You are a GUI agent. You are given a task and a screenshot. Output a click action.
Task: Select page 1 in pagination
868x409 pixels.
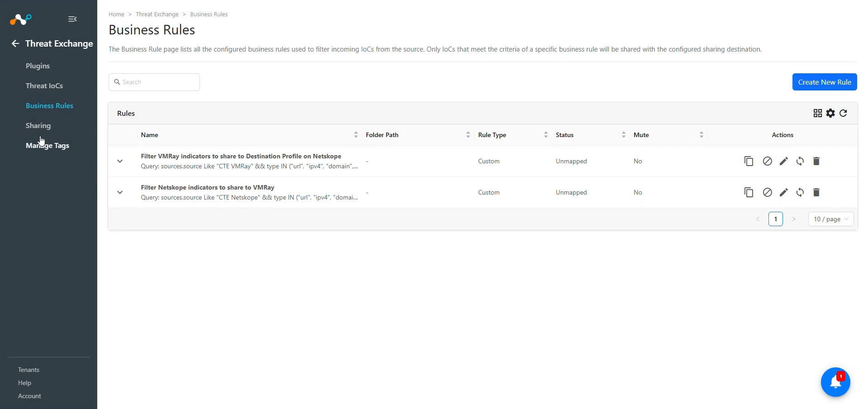click(776, 219)
